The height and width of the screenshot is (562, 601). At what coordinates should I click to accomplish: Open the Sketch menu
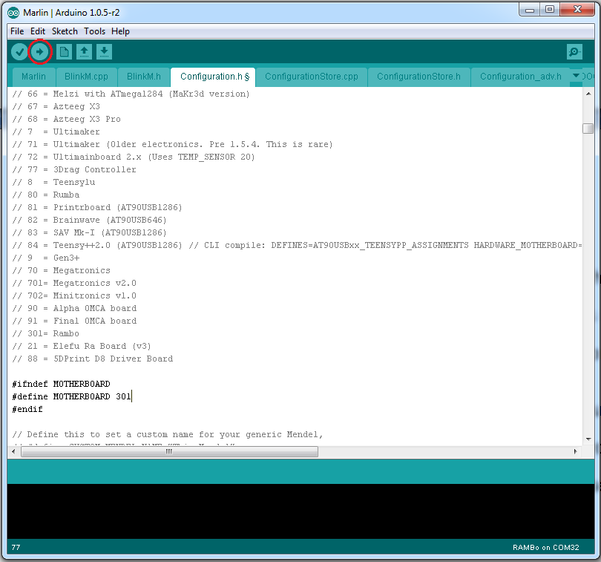pos(64,31)
